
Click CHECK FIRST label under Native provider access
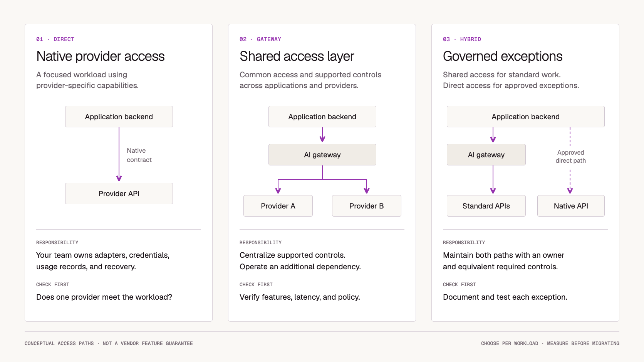pos(53,285)
